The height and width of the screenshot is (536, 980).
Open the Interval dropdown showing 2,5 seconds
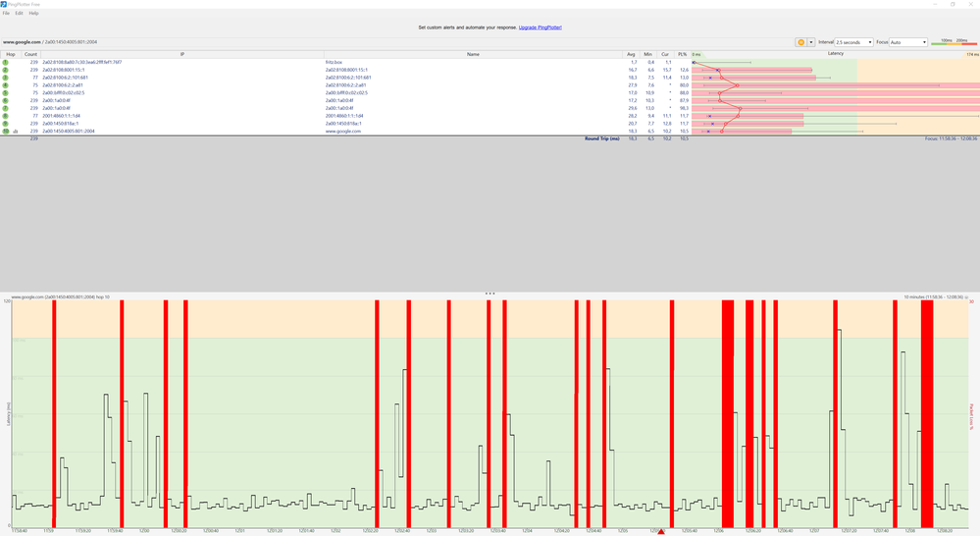tap(853, 42)
